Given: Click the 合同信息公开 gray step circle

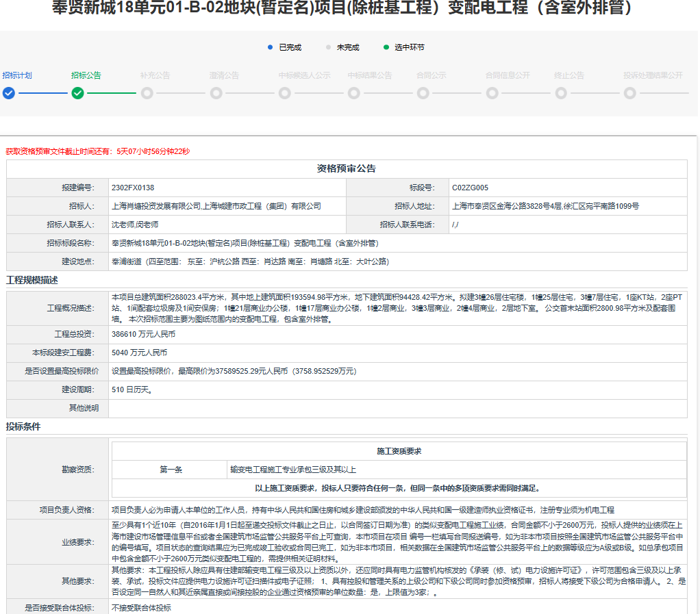Looking at the screenshot, I should point(492,93).
